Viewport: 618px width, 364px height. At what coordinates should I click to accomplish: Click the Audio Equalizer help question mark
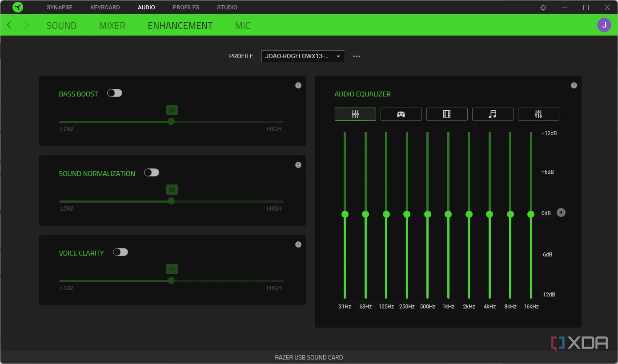click(574, 85)
